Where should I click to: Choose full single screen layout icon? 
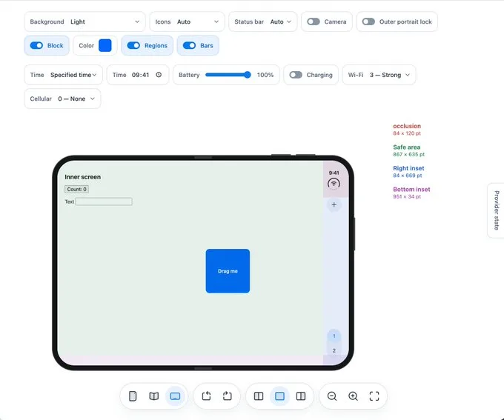point(279,396)
